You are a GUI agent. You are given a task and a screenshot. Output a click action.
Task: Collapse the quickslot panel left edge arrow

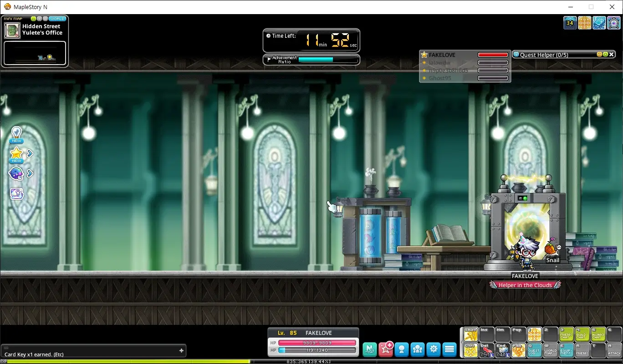point(461,342)
